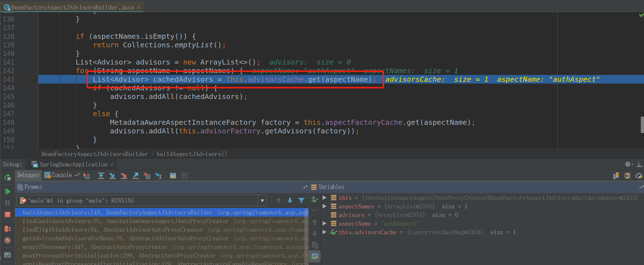Screen dimensions: 644x265
Task: Select the findCandidateAdvisors:95 stack frame
Action: coord(162,221)
